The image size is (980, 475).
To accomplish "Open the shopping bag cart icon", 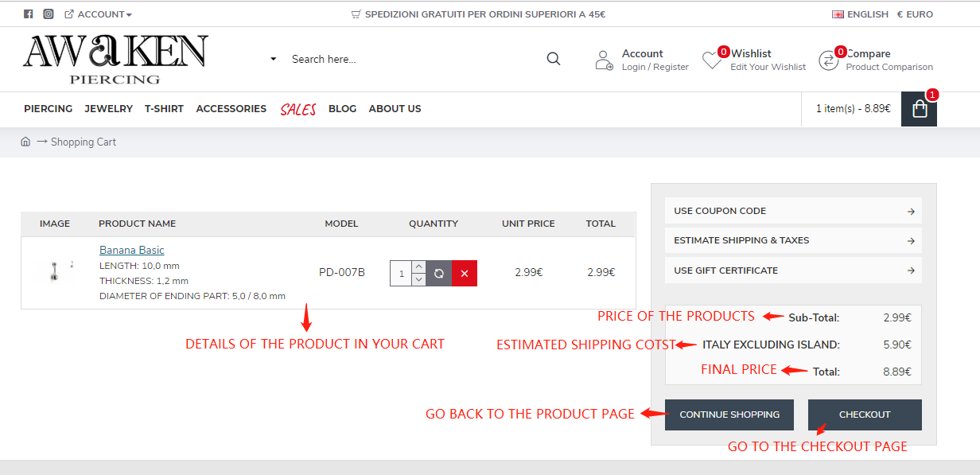I will pyautogui.click(x=920, y=109).
